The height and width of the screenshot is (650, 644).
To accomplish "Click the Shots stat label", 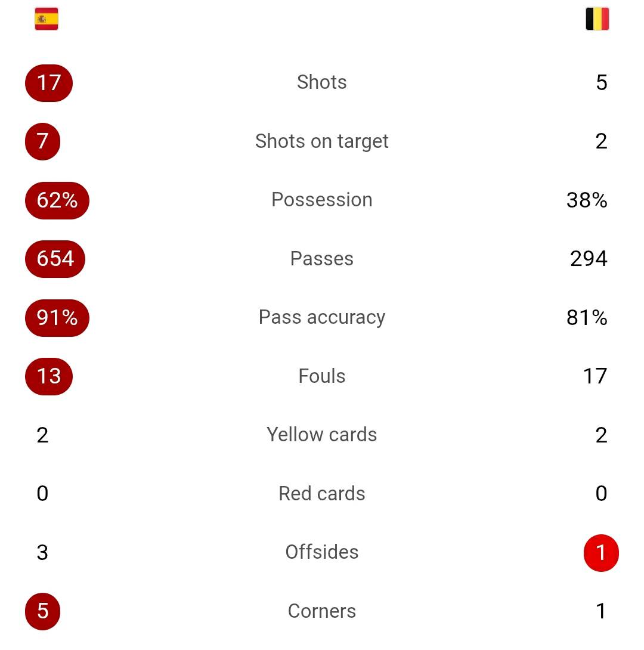I will coord(322,82).
